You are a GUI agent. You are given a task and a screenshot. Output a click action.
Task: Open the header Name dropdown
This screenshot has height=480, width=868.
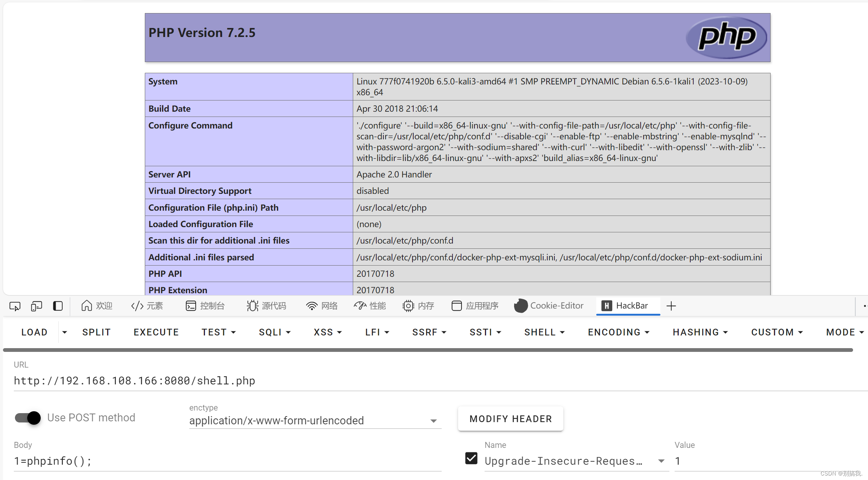[x=577, y=461]
